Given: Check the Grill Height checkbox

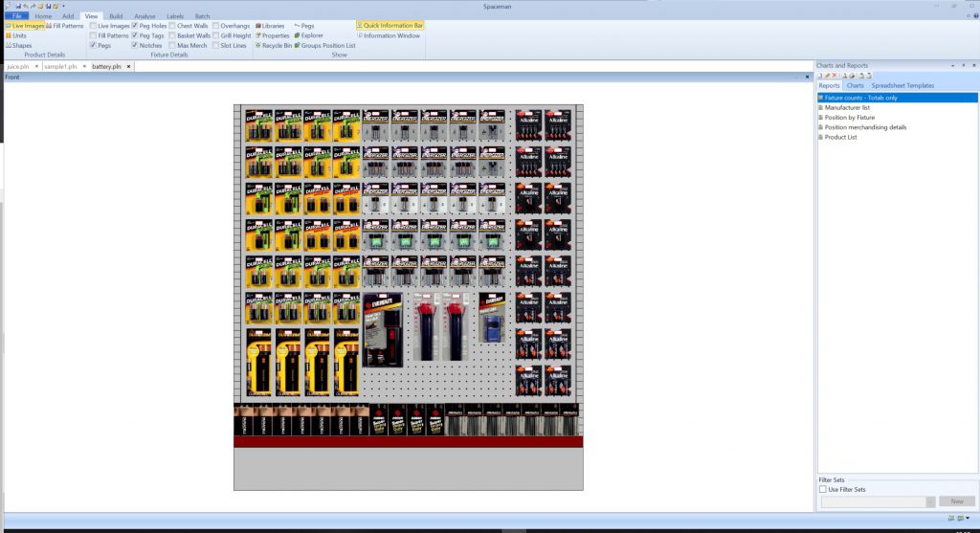Looking at the screenshot, I should point(215,35).
